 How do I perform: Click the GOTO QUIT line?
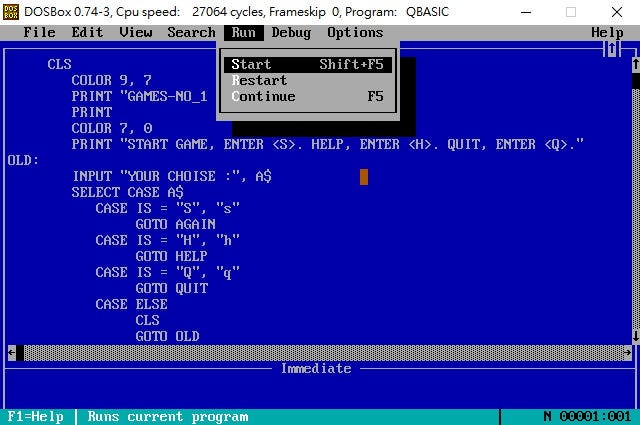coord(171,288)
